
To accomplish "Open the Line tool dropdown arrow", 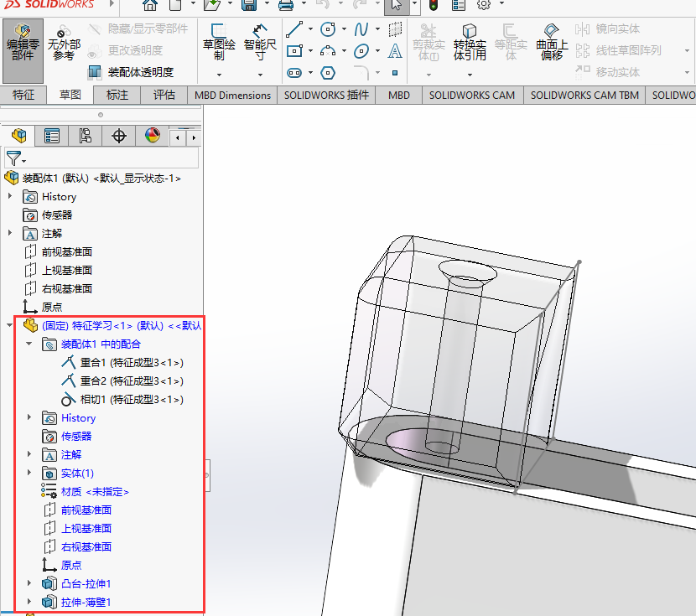I will tap(310, 29).
